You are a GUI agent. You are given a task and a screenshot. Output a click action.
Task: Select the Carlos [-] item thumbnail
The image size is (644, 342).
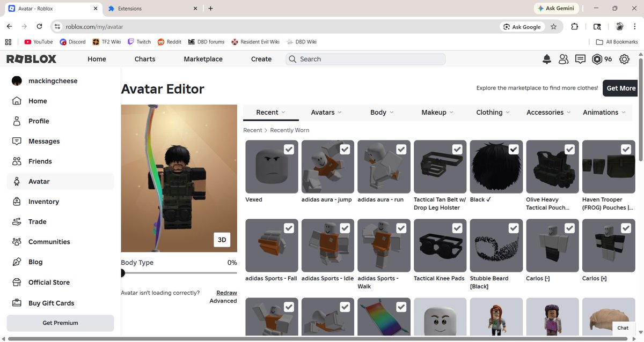click(x=552, y=246)
